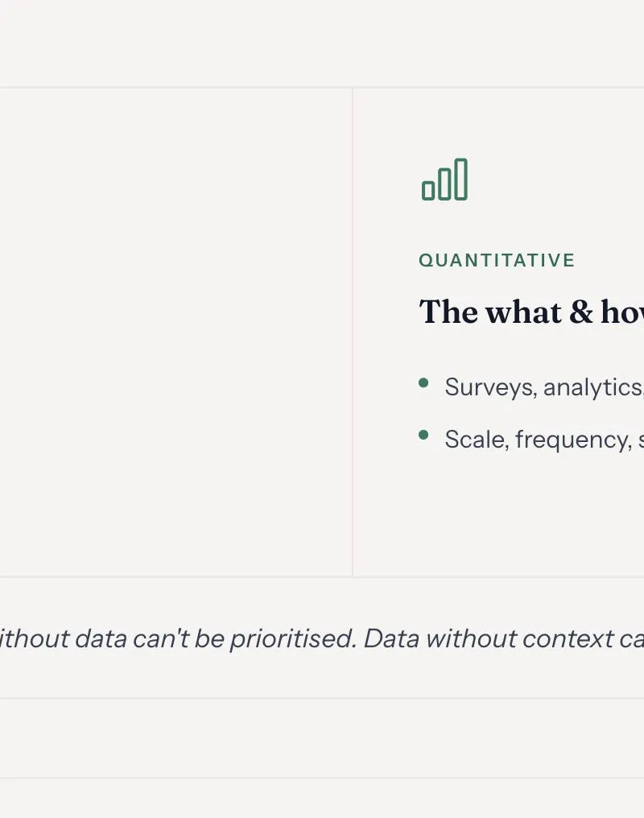This screenshot has width=644, height=818.
Task: Click the green bullet beside Surveys
Action: [423, 383]
